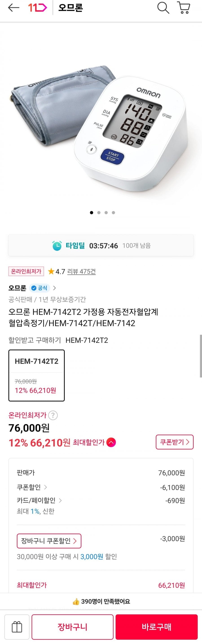202x644 pixels.
Task: Open the 11st home logo
Action: 37,8
